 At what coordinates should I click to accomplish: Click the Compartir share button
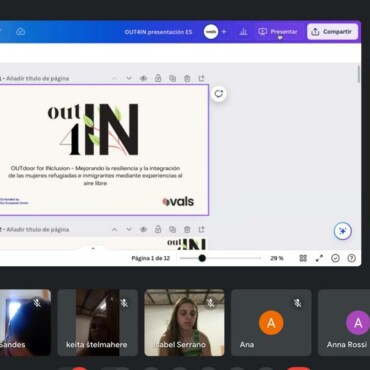[332, 32]
